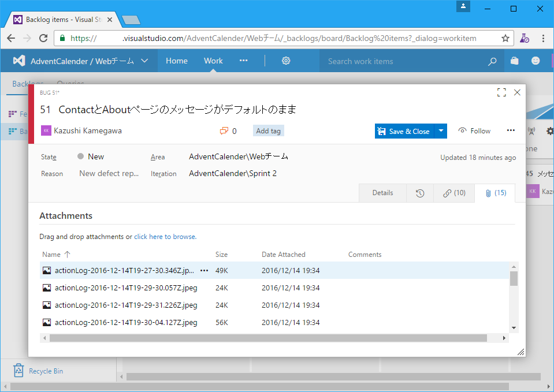Click the attachment list scroll right arrow
Viewport: 554px width, 392px height.
pyautogui.click(x=504, y=338)
